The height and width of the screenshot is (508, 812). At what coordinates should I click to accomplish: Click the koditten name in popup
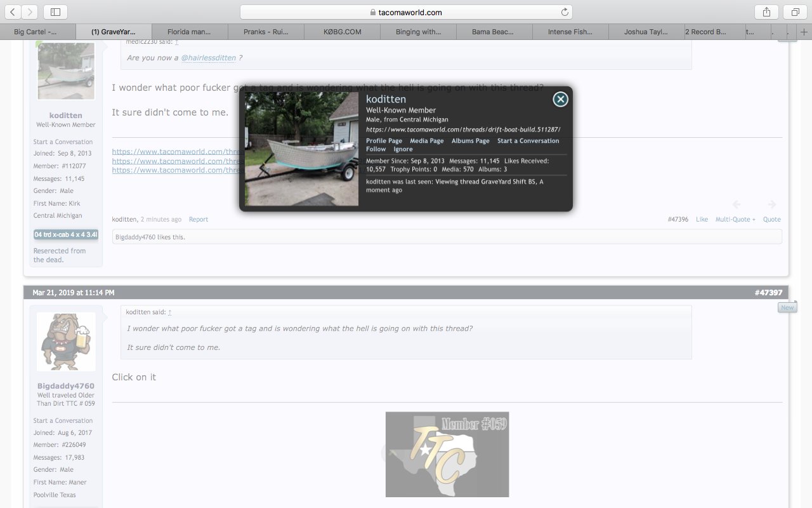click(386, 99)
